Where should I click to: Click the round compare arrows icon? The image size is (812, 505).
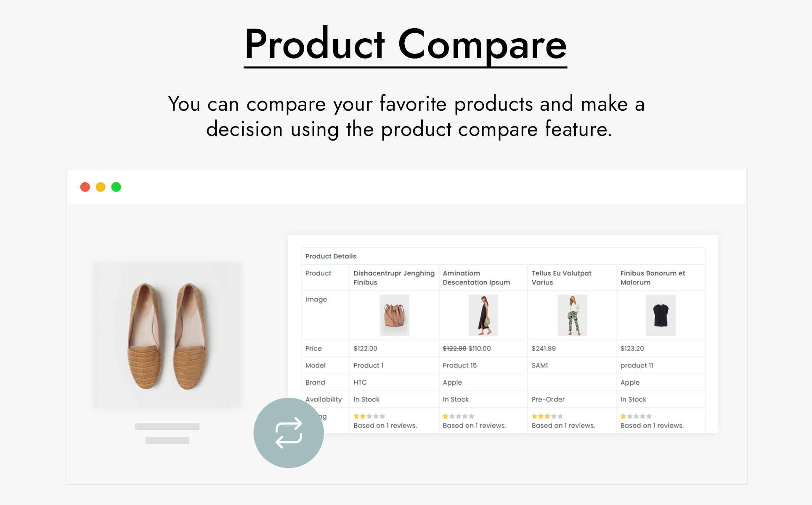(x=289, y=433)
